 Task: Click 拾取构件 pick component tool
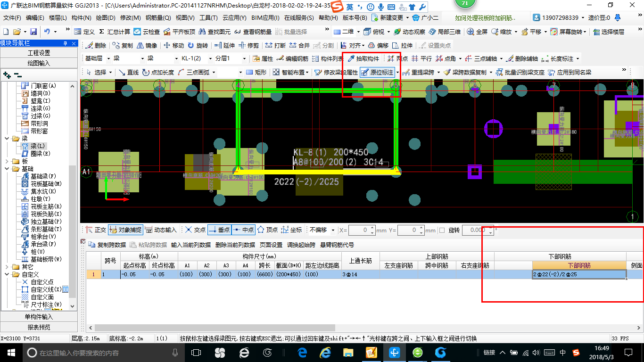(363, 59)
